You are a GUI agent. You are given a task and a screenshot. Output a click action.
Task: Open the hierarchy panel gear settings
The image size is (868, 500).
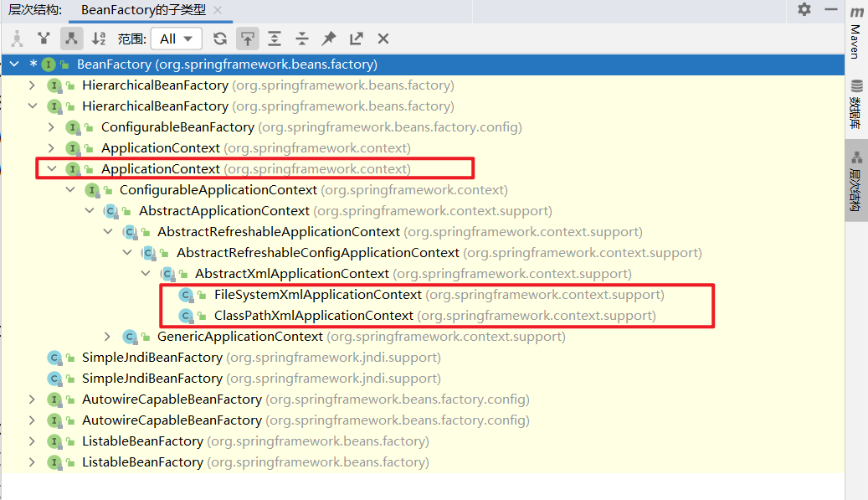(804, 10)
